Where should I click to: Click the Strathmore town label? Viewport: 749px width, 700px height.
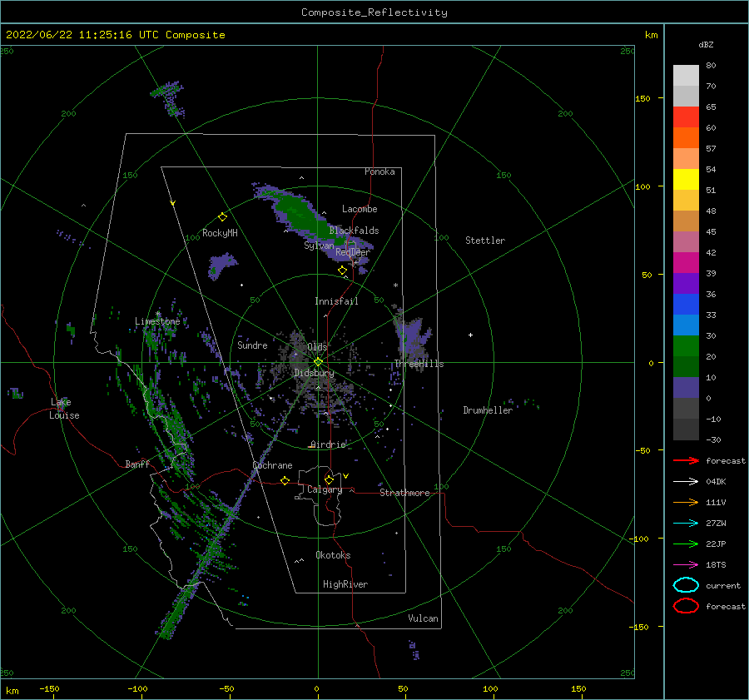point(404,493)
